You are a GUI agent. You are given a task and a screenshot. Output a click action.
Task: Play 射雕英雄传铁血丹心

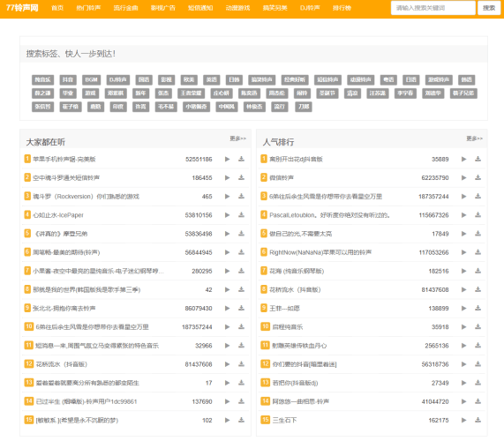[x=463, y=345]
